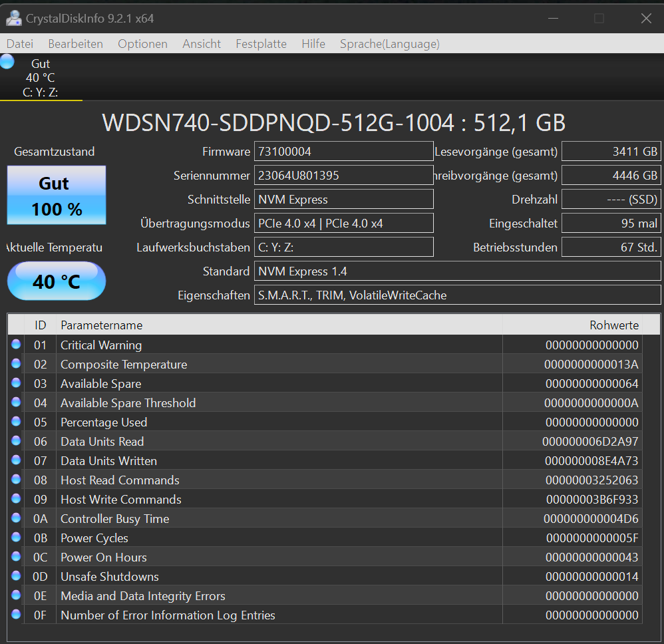The image size is (664, 644).
Task: Click status dot for Power On Hours row
Action: 16,556
